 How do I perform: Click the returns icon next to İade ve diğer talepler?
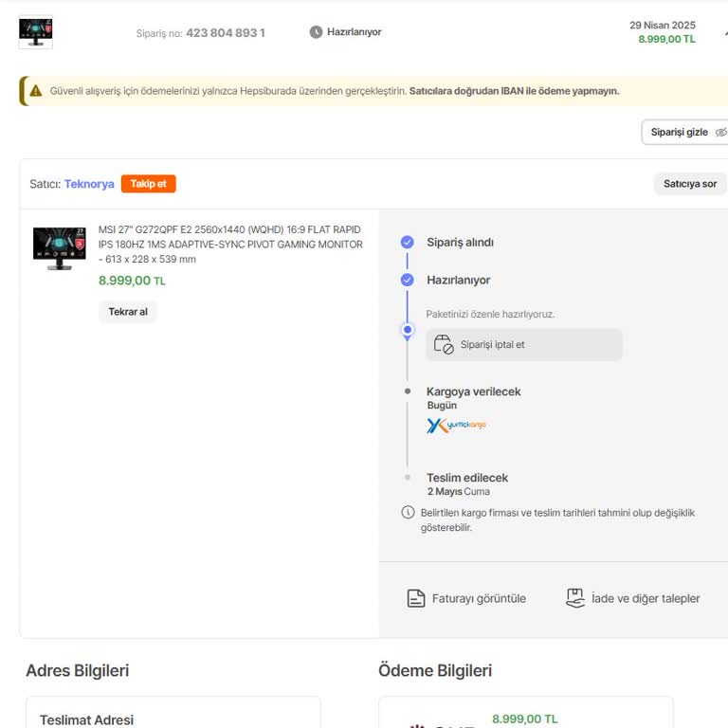pos(575,598)
